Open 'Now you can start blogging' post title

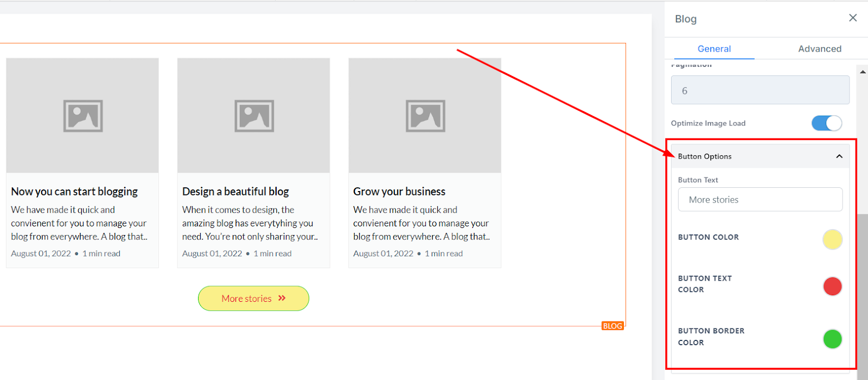coord(74,192)
